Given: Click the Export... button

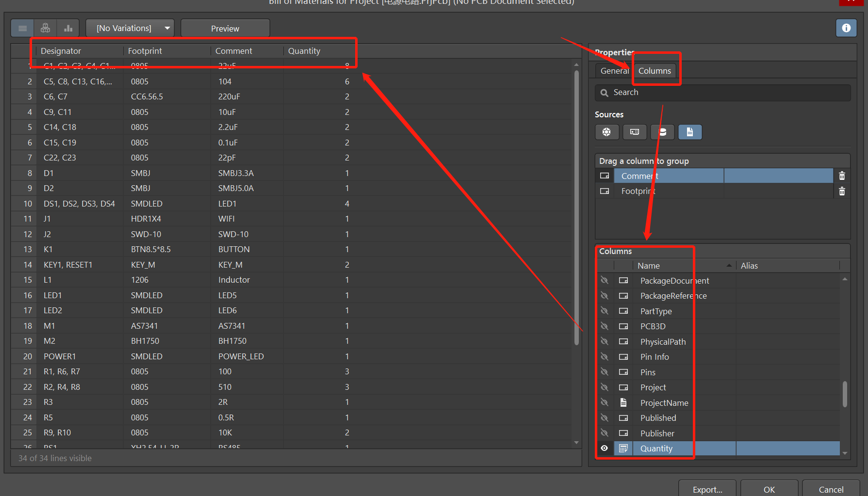Looking at the screenshot, I should 707,489.
